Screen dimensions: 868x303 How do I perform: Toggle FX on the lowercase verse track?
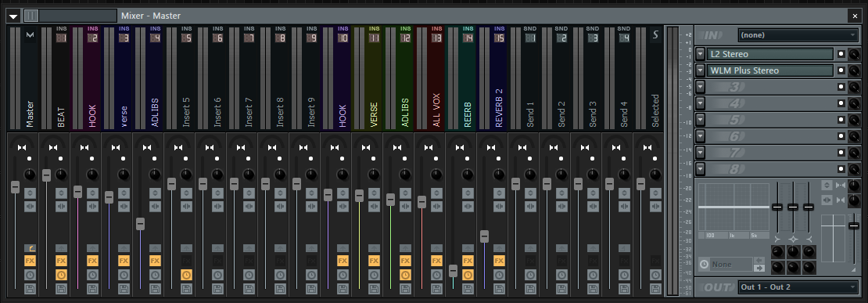124,261
